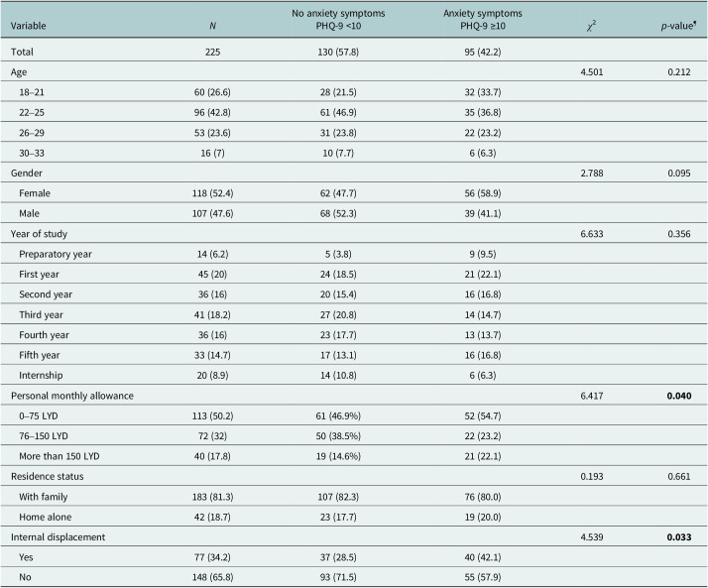Select the 18–21 age row
Viewport: 708px width, 588px height.
tap(354, 92)
